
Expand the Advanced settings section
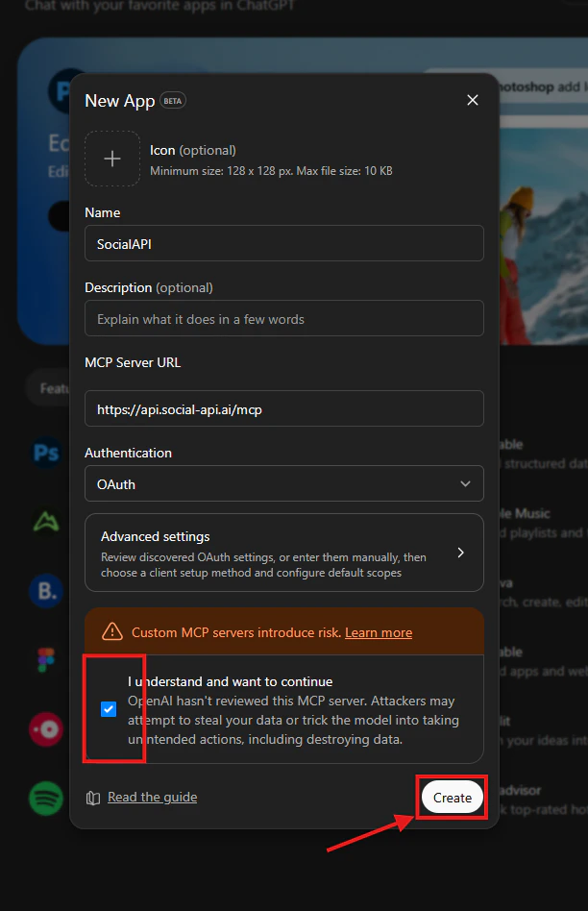click(283, 553)
